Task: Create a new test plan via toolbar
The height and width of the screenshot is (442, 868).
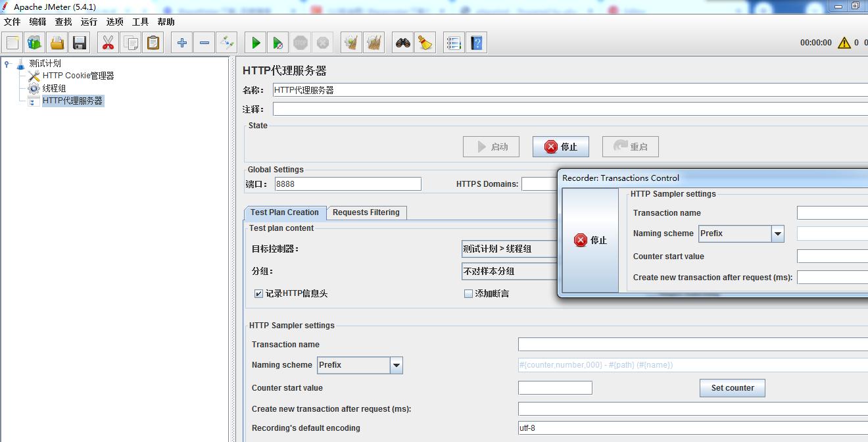Action: pos(12,43)
